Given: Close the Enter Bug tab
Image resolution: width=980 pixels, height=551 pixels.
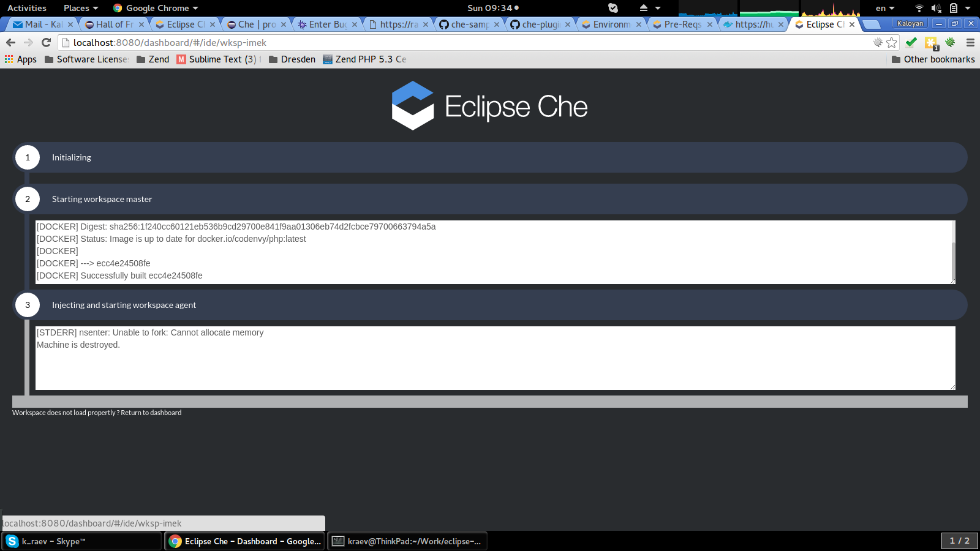Looking at the screenshot, I should [355, 24].
